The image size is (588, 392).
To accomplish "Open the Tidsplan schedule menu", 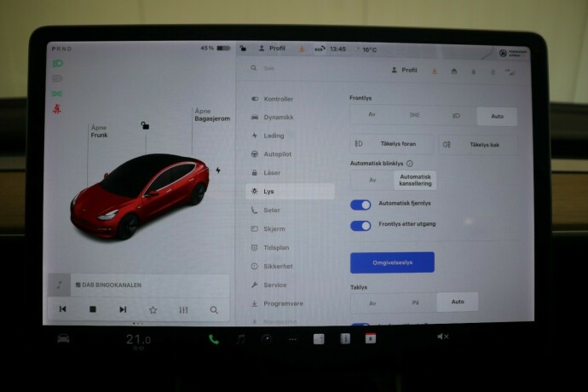I will [x=271, y=248].
